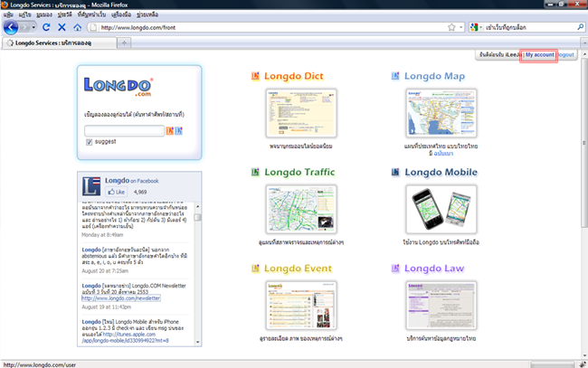Bookmark this page with the star icon

coord(451,27)
